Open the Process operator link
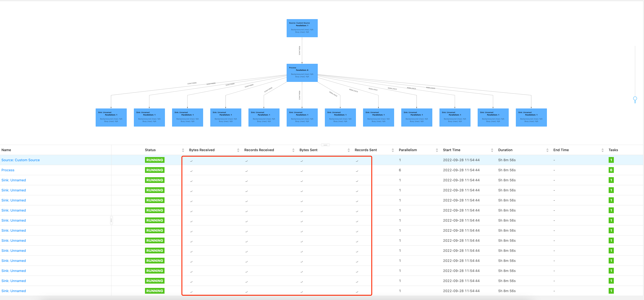Viewport: 644px width, 300px height. (x=8, y=170)
